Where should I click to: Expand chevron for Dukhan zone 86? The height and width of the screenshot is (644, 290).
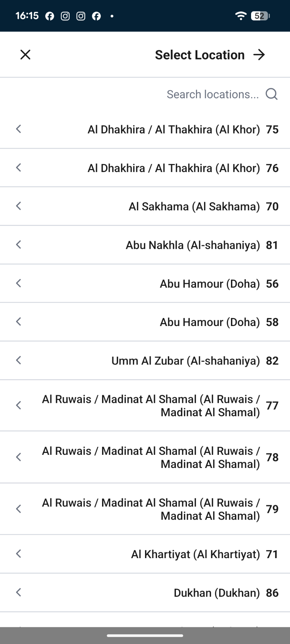(19, 592)
